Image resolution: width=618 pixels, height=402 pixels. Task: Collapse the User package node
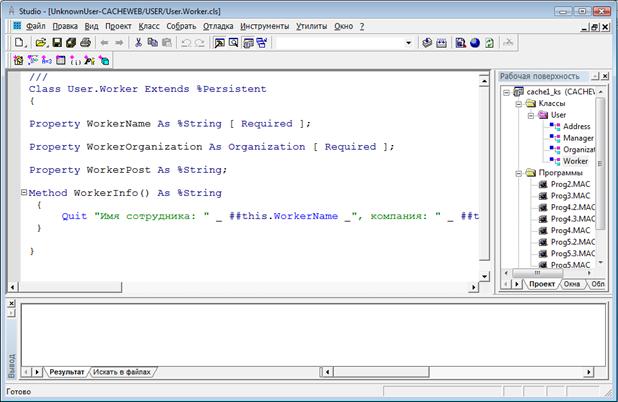[531, 115]
